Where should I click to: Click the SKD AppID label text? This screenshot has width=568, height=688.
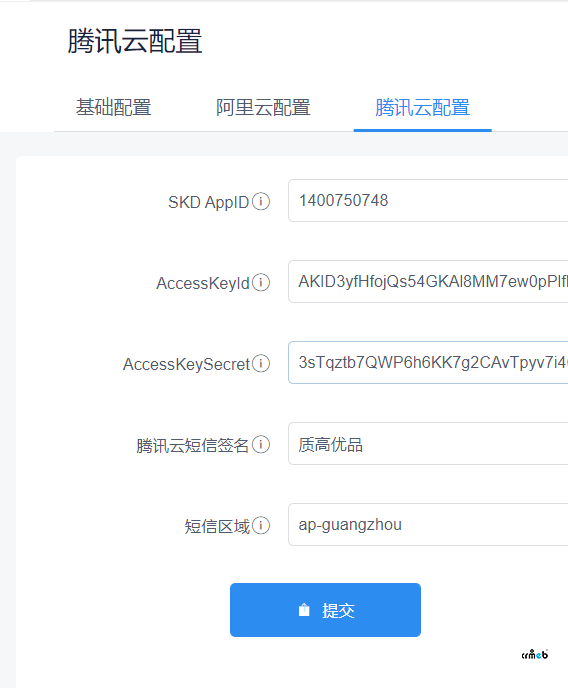point(208,202)
